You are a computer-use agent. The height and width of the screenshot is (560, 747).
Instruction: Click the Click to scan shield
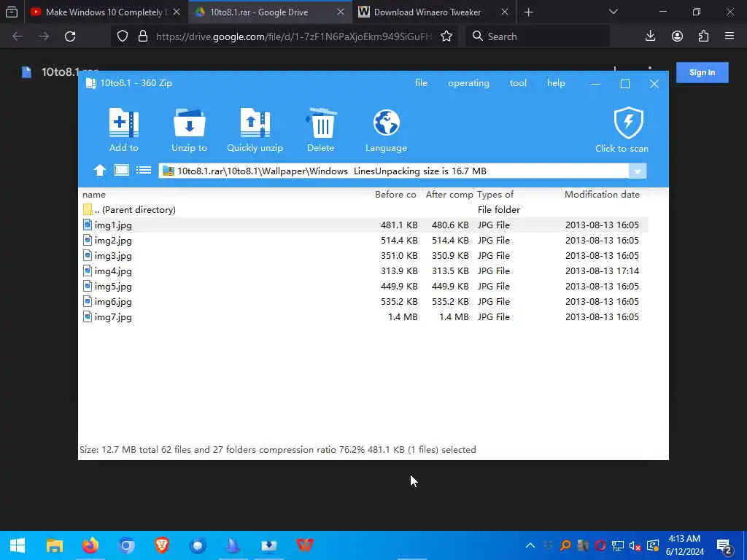pos(628,122)
